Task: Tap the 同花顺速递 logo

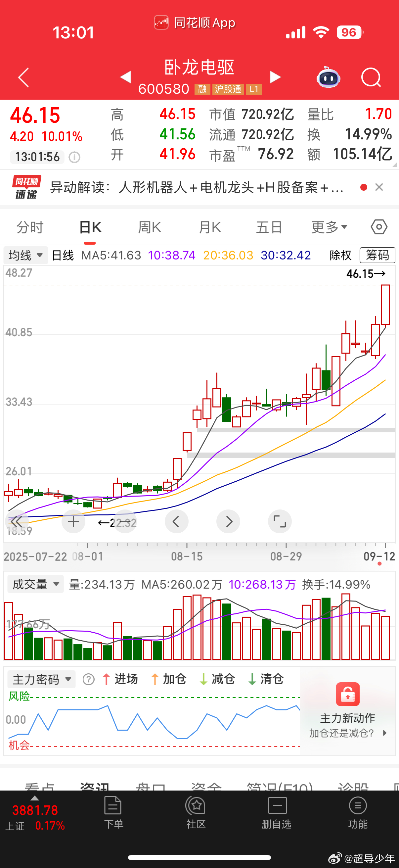Action: coord(26,187)
